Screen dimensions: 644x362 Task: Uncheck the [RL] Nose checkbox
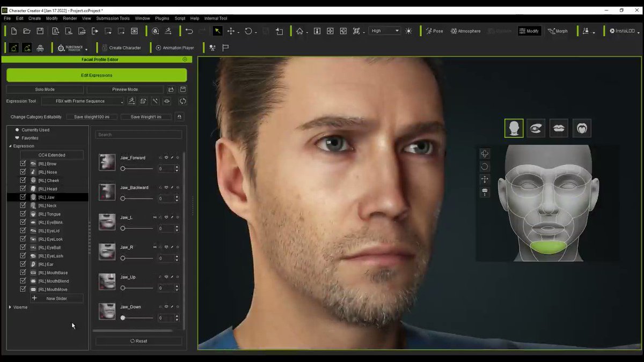[23, 172]
